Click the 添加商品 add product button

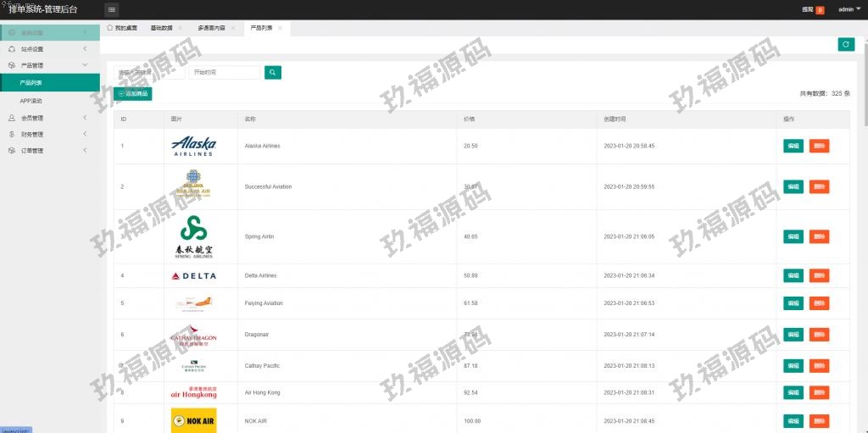pyautogui.click(x=133, y=93)
